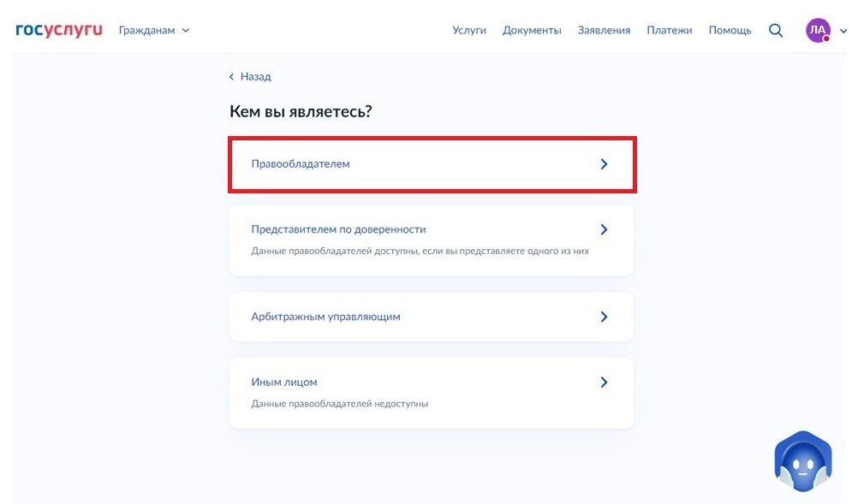Click the back arrow next to Назад

[231, 76]
